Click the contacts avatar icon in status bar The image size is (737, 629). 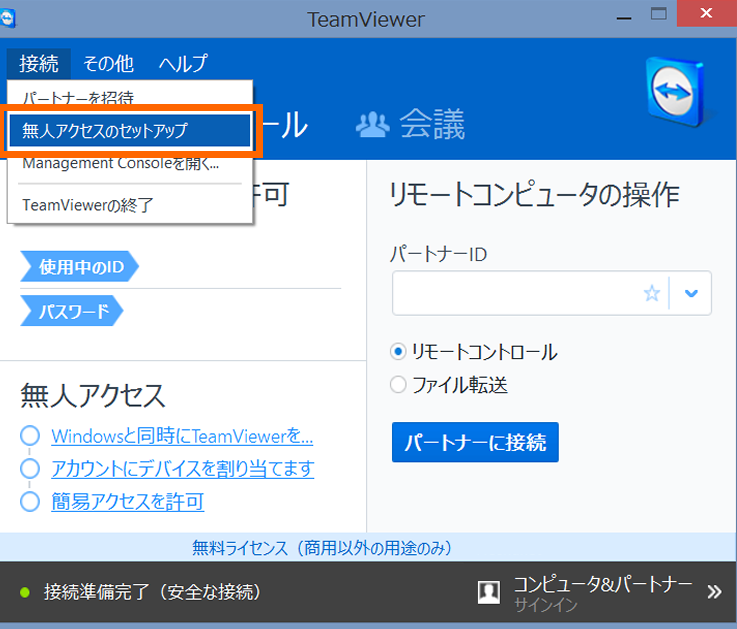click(x=489, y=592)
